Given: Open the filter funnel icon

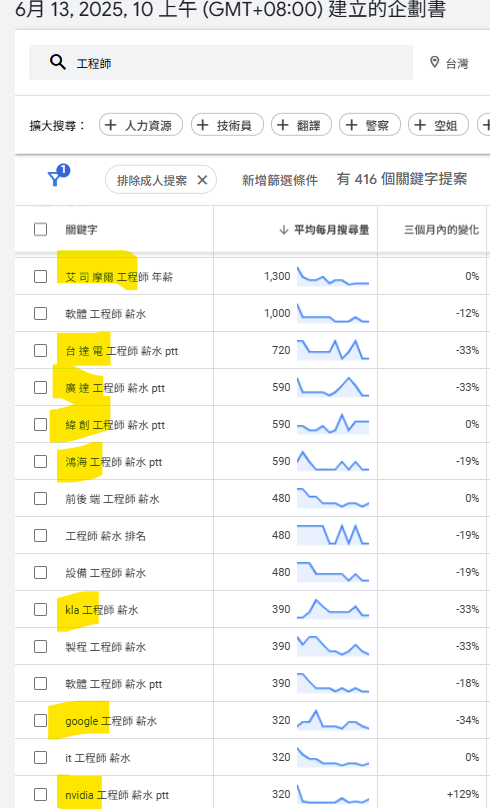Looking at the screenshot, I should (55, 179).
